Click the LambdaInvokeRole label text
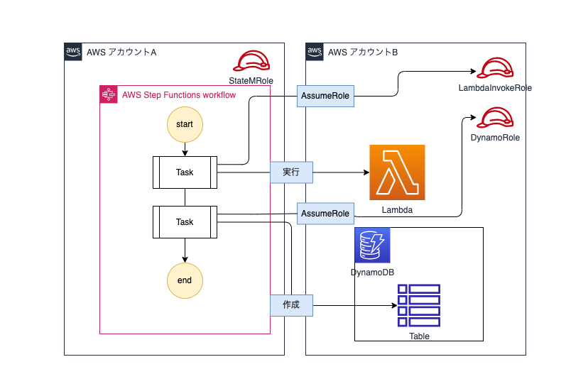 coord(495,88)
